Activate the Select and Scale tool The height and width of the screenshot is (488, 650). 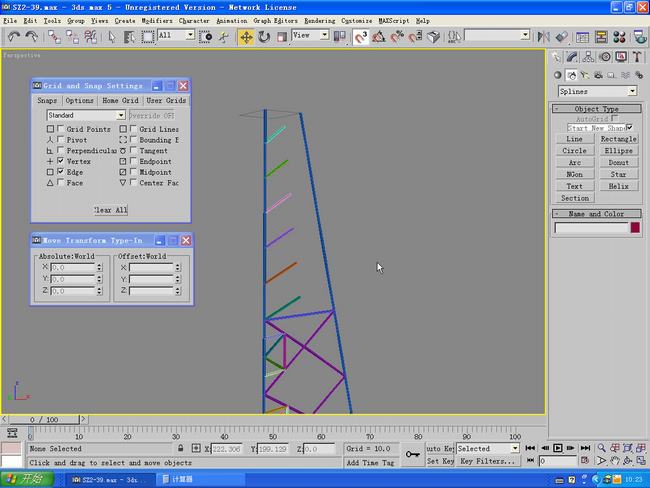click(282, 37)
